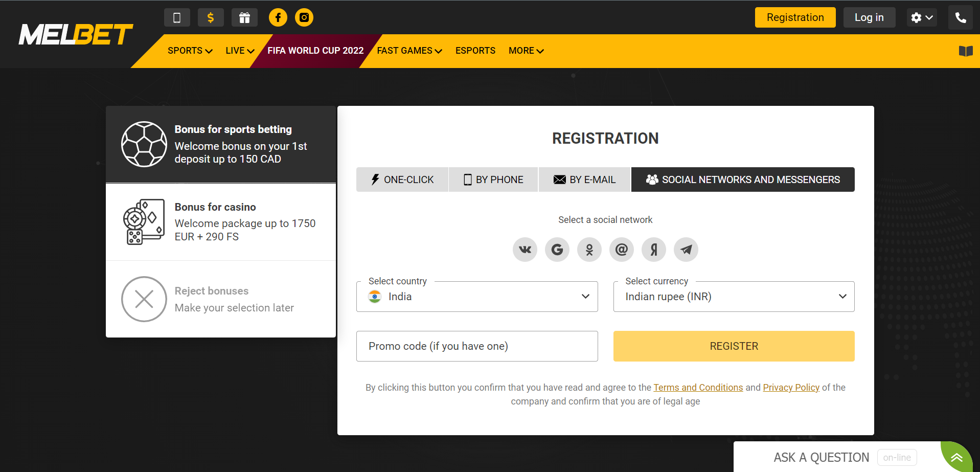This screenshot has height=472, width=980.
Task: Click the yellow REGISTER button
Action: coord(734,346)
